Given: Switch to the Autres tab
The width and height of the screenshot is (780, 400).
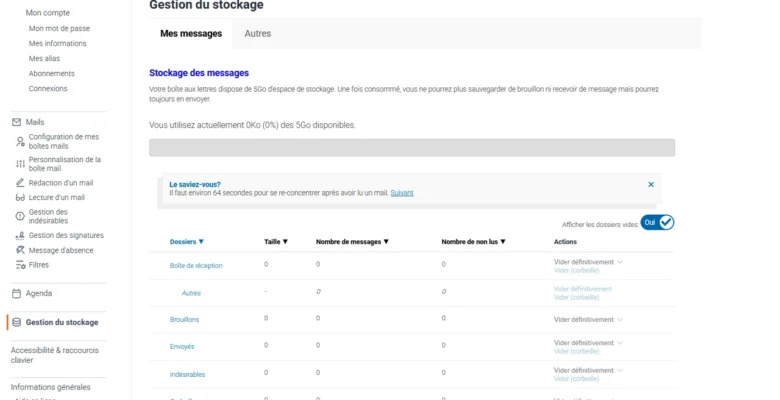Looking at the screenshot, I should tap(258, 33).
